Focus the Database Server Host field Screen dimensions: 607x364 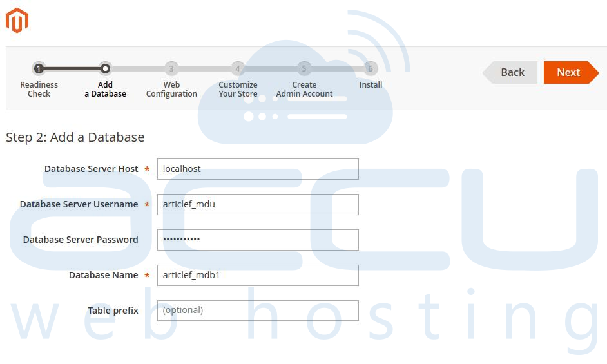[x=258, y=169]
